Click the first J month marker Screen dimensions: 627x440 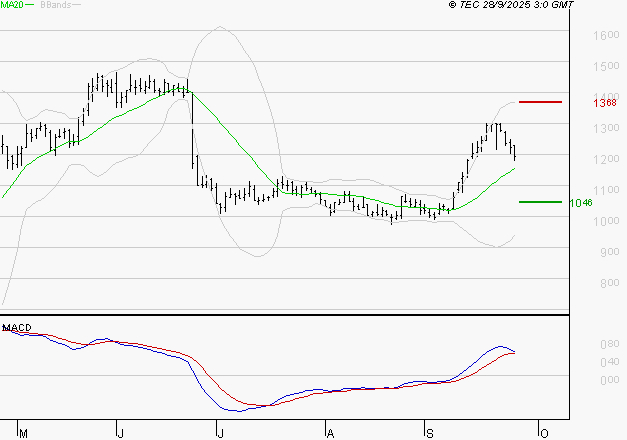coord(120,434)
